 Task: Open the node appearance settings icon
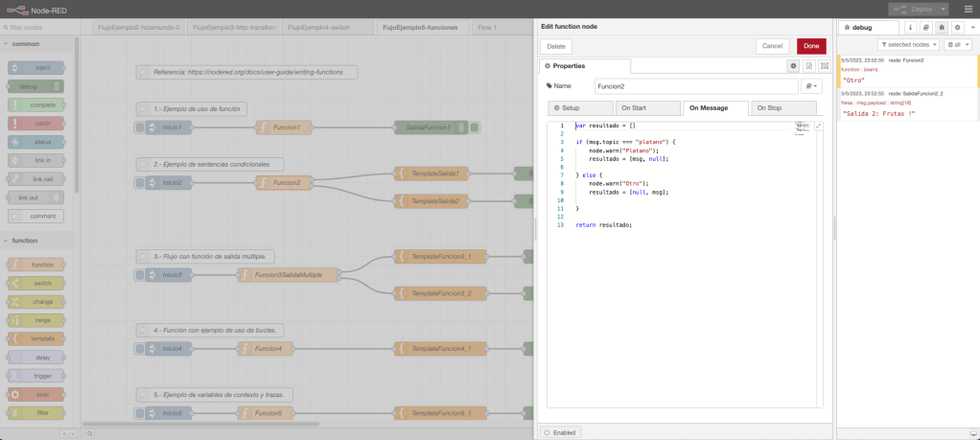[824, 66]
